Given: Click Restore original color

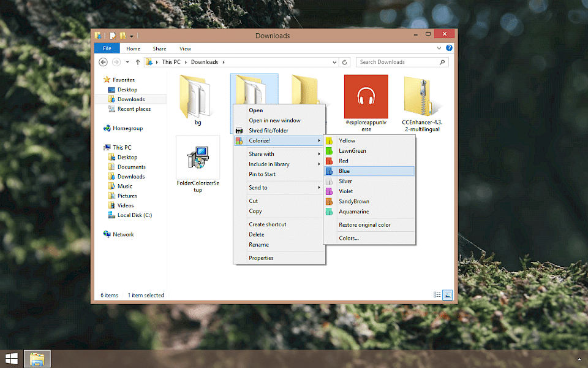Looking at the screenshot, I should [x=369, y=225].
